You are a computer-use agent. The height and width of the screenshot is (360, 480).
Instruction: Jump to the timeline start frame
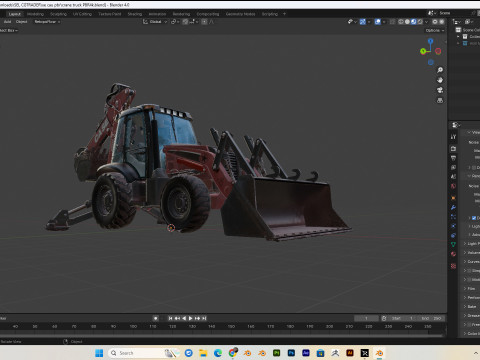click(170, 318)
